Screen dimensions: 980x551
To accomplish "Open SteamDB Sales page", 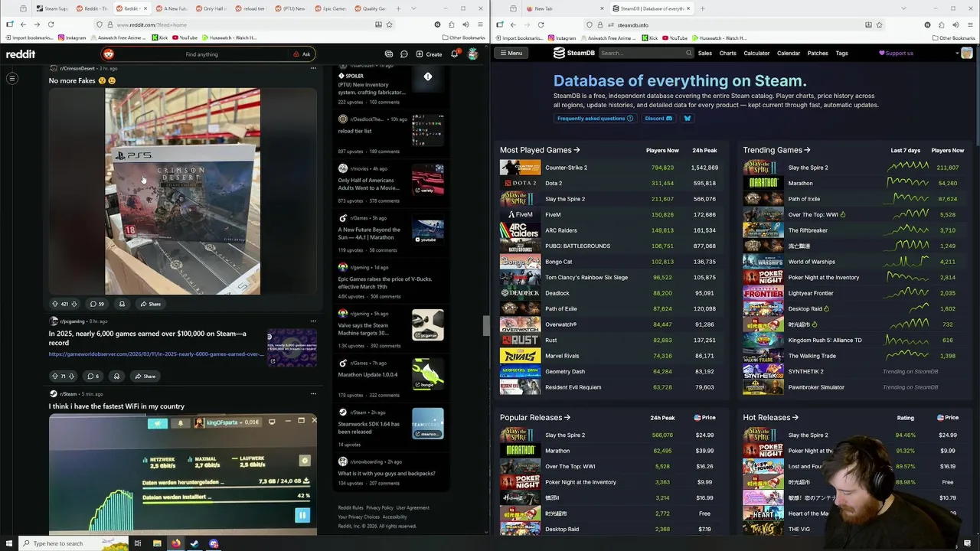I will [x=704, y=53].
